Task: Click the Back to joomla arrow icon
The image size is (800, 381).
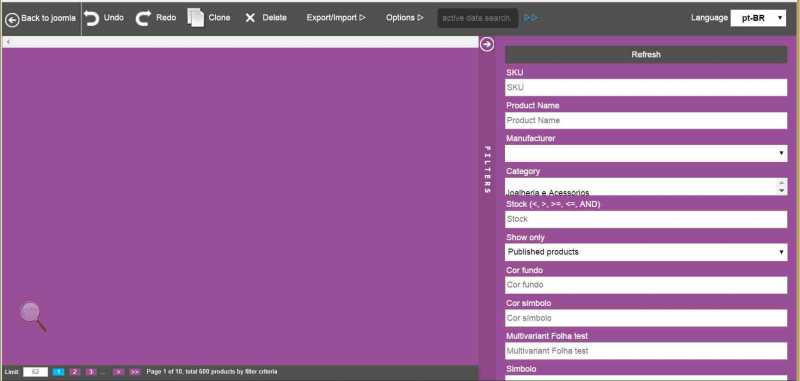Action: coord(12,19)
